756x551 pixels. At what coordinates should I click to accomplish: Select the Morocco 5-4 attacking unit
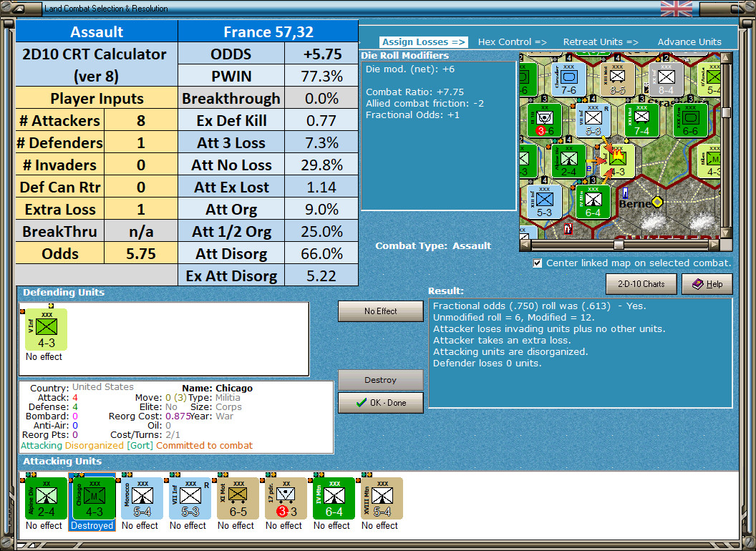[x=142, y=499]
